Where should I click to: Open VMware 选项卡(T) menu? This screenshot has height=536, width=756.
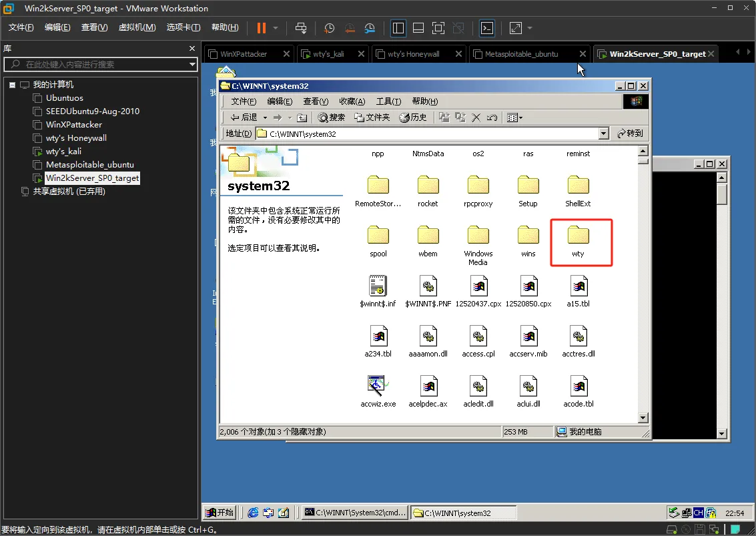pos(183,27)
